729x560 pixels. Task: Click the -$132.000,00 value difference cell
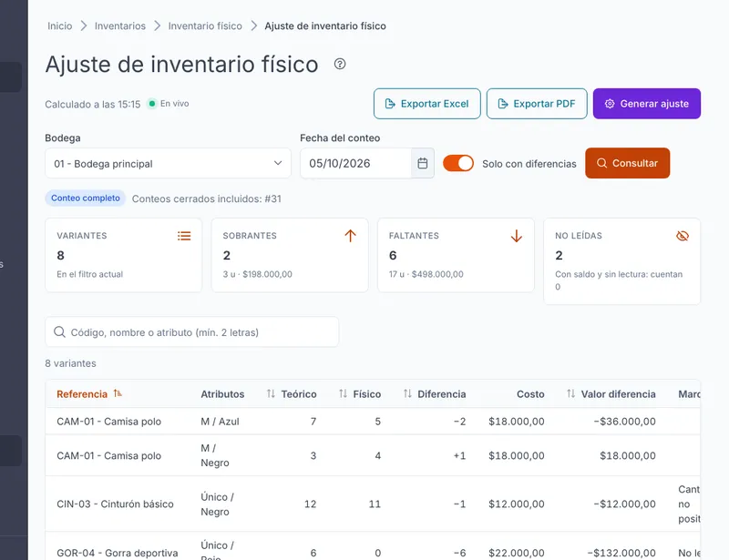[x=621, y=553]
